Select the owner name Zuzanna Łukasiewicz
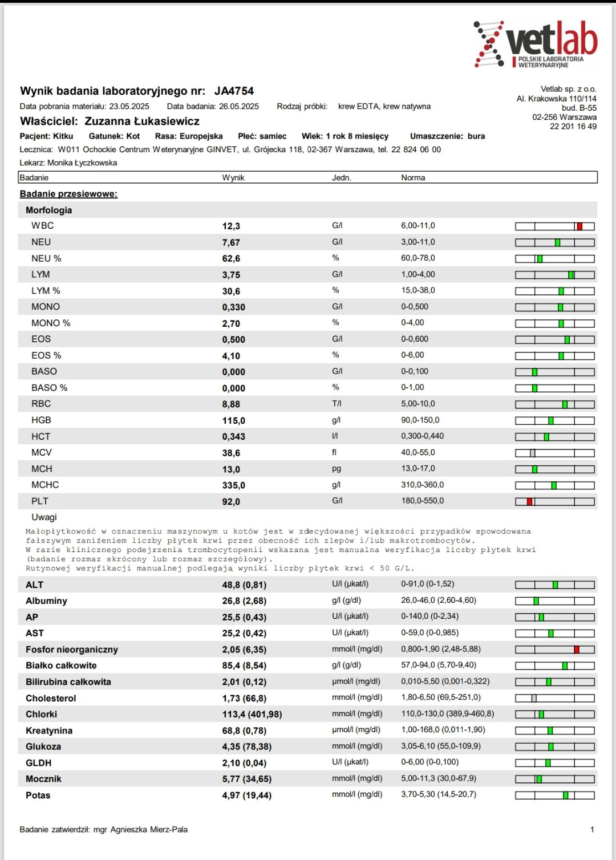This screenshot has width=616, height=860. pyautogui.click(x=142, y=121)
